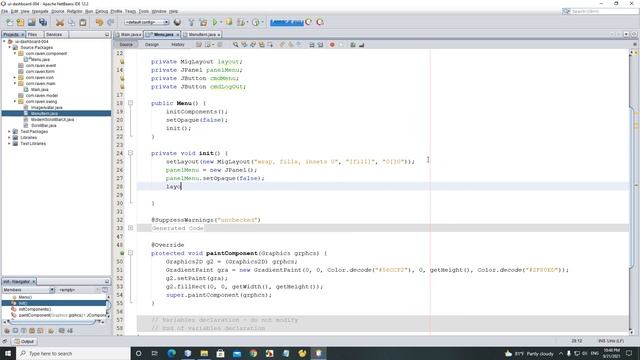Open the Members filter dropdown in Navigator

coord(52,290)
